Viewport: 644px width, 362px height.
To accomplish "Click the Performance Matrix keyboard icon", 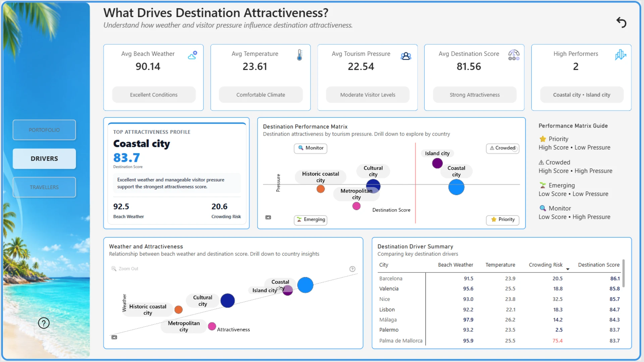I will click(x=268, y=218).
